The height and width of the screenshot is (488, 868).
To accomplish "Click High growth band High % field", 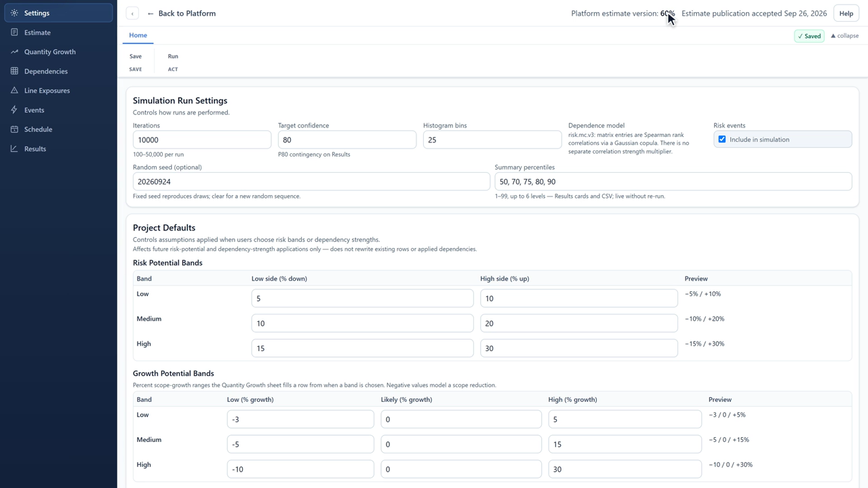I will point(625,469).
